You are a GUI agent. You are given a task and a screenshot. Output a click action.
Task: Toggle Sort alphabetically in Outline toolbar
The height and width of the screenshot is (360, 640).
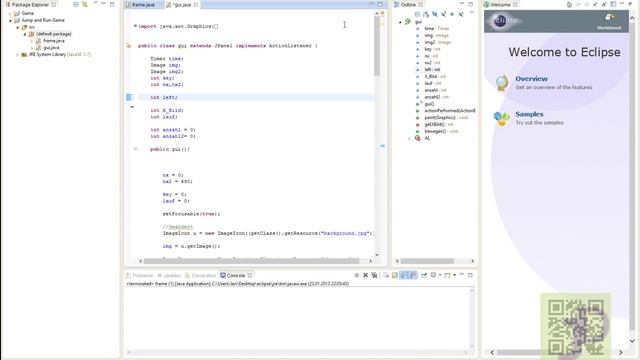point(426,14)
